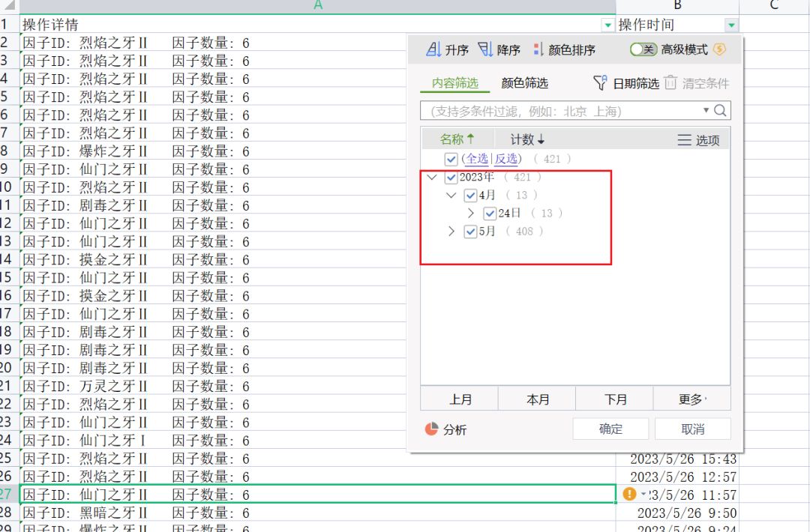Uncheck the 4月 checkbox
Viewport: 810px width, 532px height.
[x=470, y=196]
